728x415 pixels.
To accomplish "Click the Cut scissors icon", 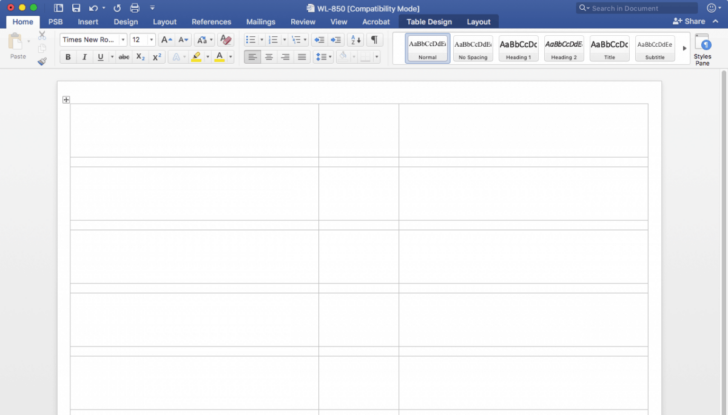I will 42,35.
